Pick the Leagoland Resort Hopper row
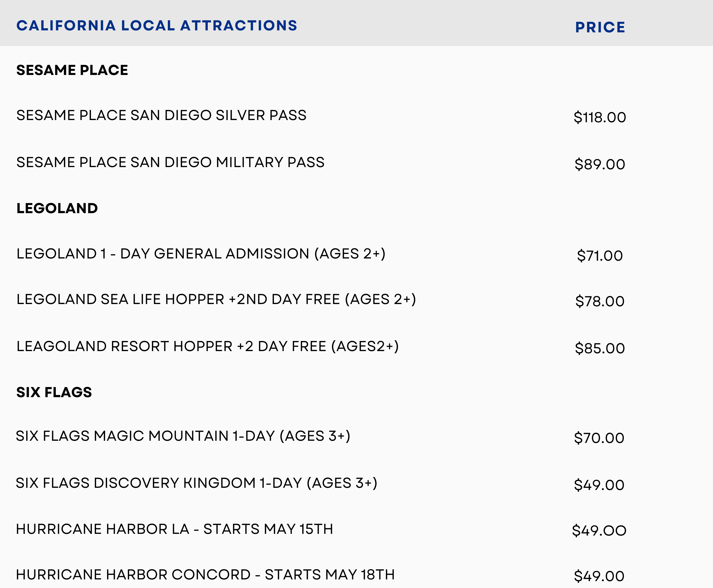The image size is (713, 588). [x=208, y=346]
